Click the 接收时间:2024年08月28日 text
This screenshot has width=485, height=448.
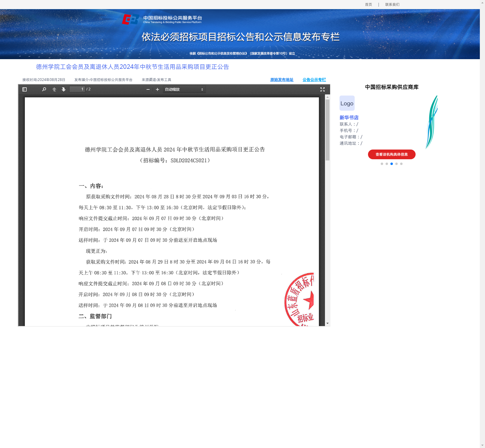pyautogui.click(x=44, y=80)
